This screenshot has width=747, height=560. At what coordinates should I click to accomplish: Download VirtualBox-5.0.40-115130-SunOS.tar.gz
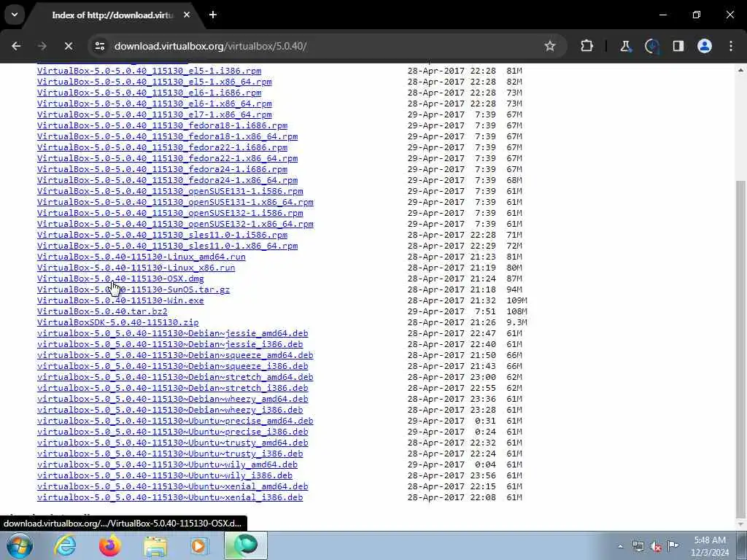[x=133, y=289]
